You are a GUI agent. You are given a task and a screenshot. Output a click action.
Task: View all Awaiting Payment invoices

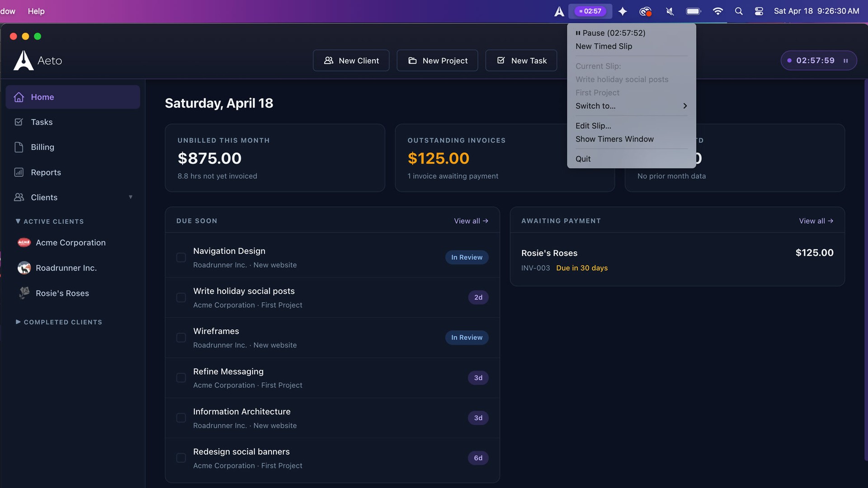pyautogui.click(x=816, y=221)
